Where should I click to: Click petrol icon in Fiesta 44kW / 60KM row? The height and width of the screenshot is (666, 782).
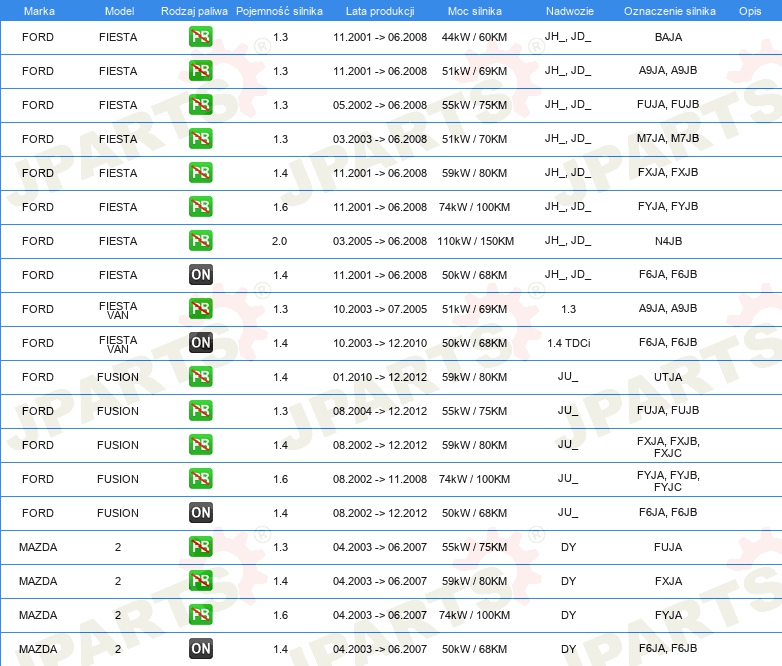click(x=200, y=37)
